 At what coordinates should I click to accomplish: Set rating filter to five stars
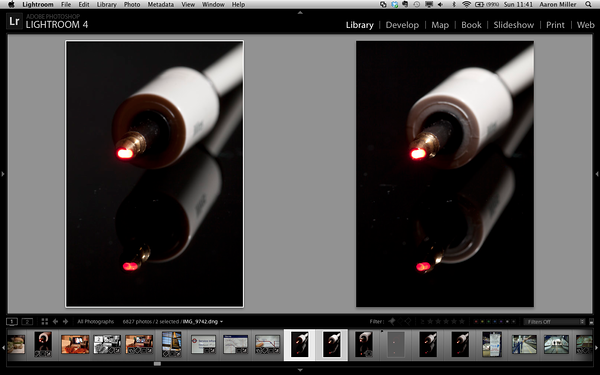click(x=462, y=321)
